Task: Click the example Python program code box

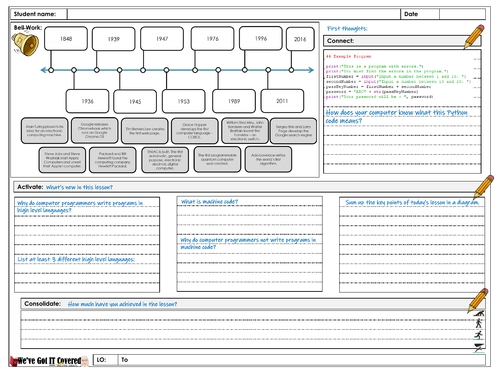Action: click(402, 77)
